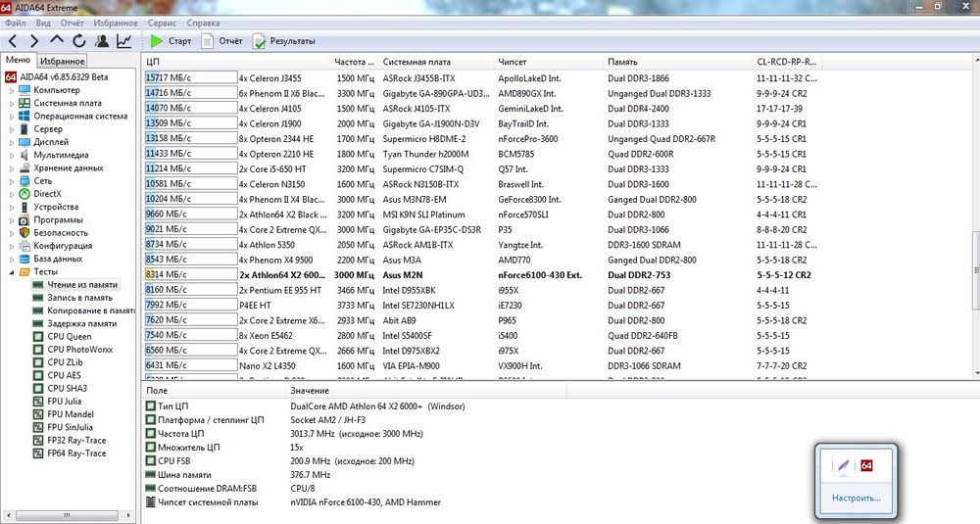Sort by the Системная плата column header

(434, 62)
